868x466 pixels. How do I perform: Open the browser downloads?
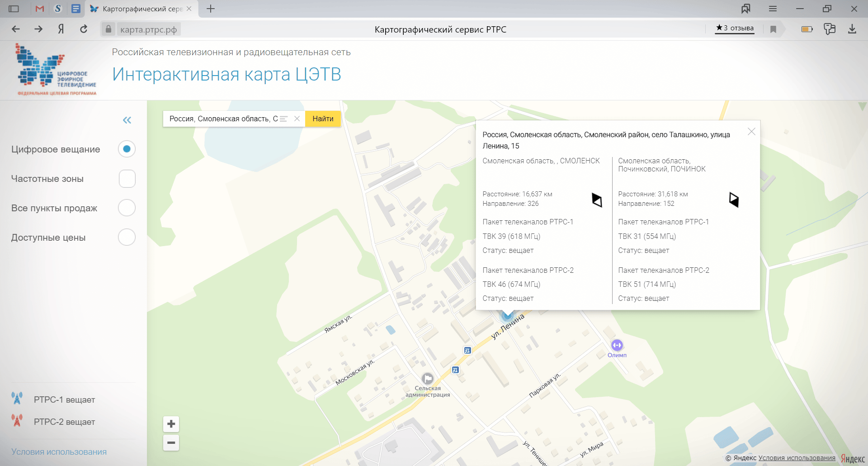[852, 29]
